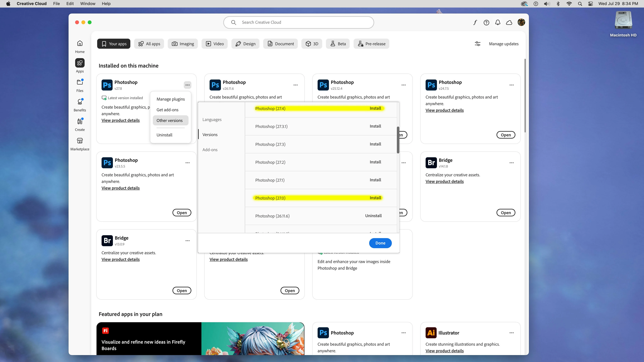Choose Uninstall from the context menu
Image resolution: width=644 pixels, height=362 pixels.
[x=170, y=135]
